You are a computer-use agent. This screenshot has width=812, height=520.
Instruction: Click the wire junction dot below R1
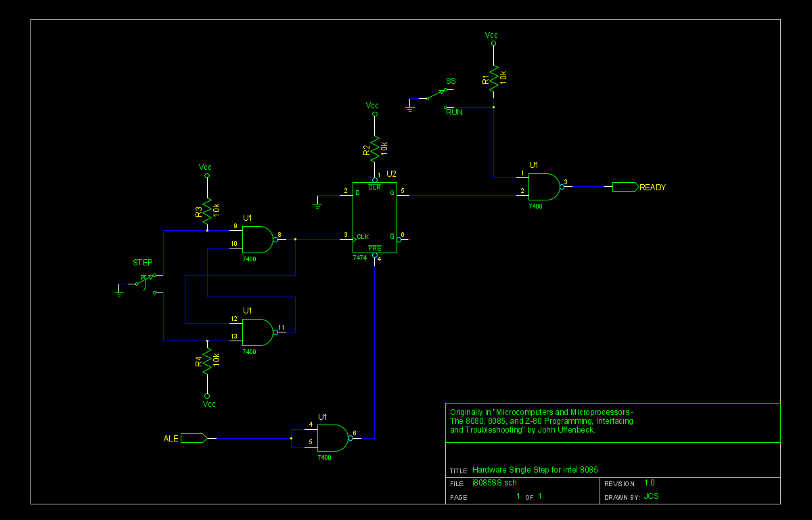click(x=493, y=107)
